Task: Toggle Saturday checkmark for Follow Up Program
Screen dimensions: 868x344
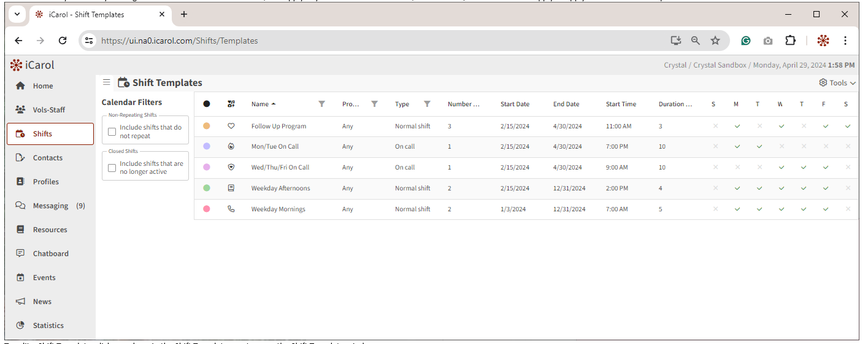Action: pos(847,126)
